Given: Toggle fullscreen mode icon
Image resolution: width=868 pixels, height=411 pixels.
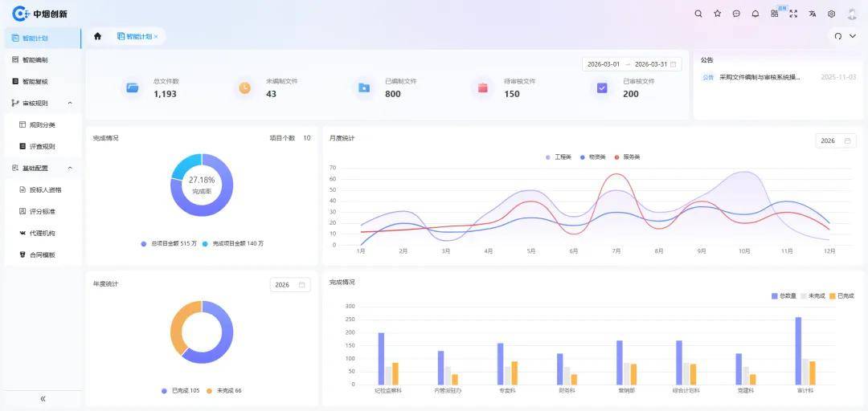Looking at the screenshot, I should pyautogui.click(x=793, y=14).
